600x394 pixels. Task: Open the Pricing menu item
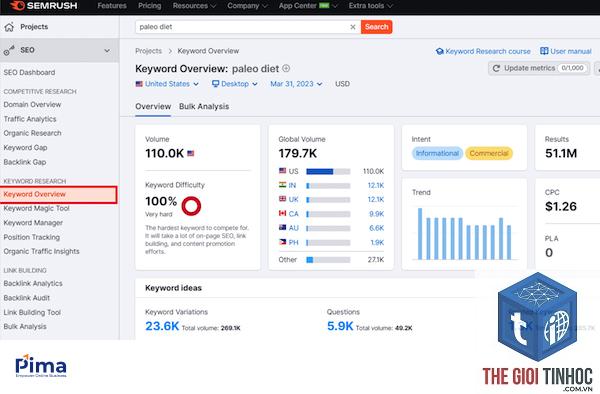(x=150, y=6)
